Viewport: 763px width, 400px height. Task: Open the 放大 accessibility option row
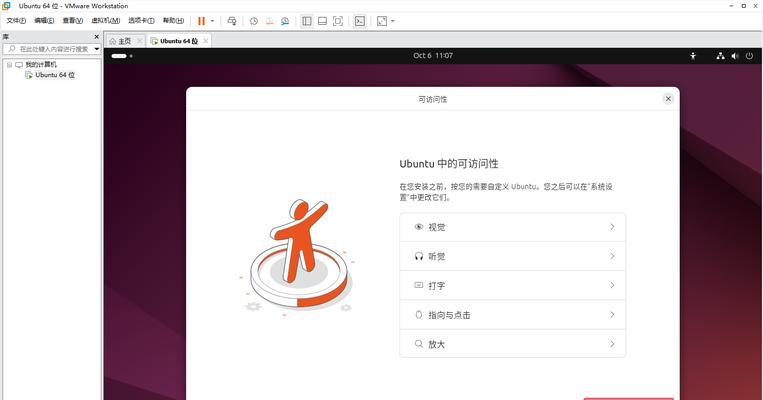[x=512, y=344]
